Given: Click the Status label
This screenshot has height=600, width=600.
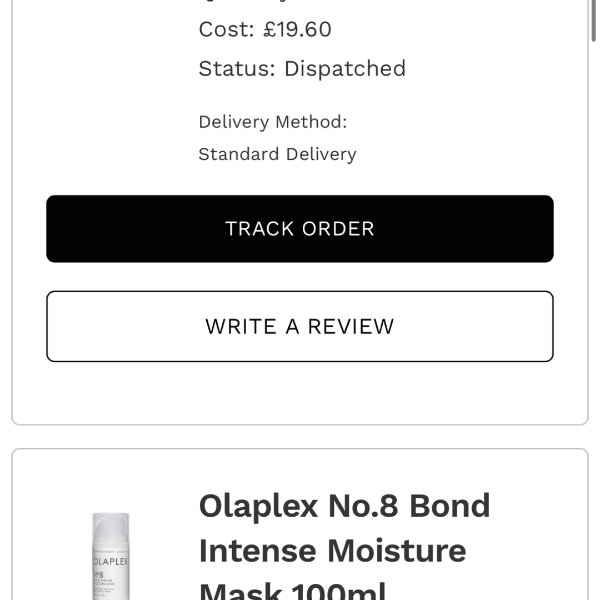Looking at the screenshot, I should tap(237, 69).
